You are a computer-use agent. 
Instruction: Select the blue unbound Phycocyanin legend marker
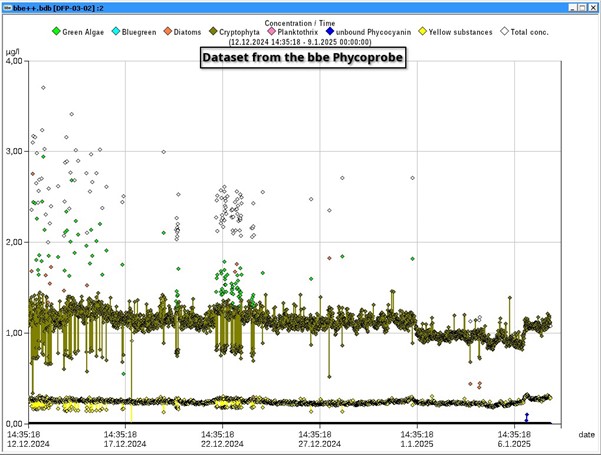[329, 32]
